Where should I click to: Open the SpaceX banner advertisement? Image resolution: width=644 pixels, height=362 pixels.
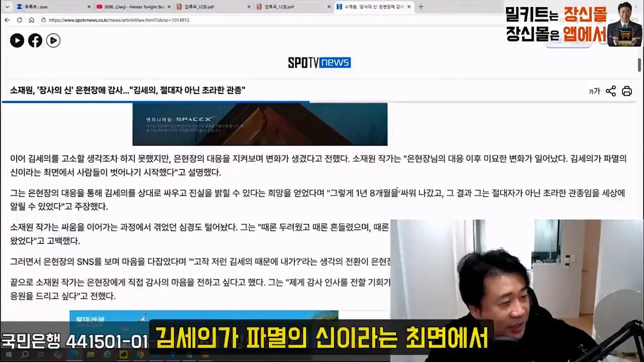260,124
